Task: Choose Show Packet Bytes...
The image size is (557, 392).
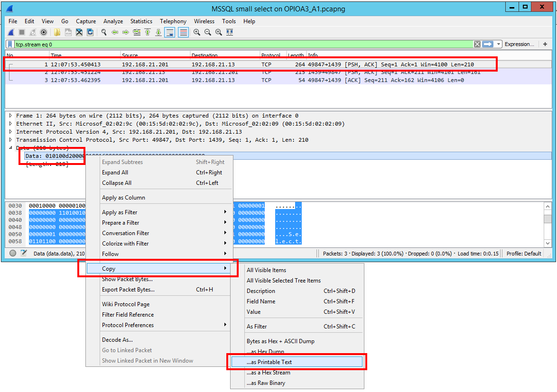Action: click(x=159, y=279)
